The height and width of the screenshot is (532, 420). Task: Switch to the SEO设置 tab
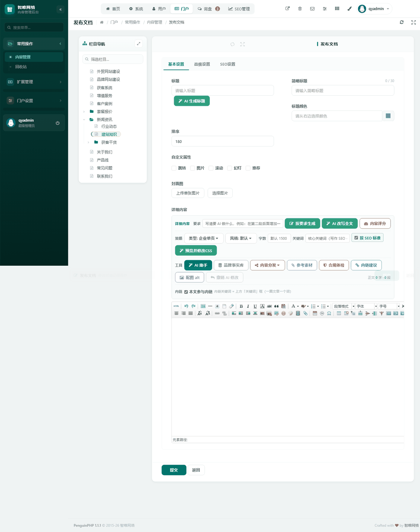[228, 64]
